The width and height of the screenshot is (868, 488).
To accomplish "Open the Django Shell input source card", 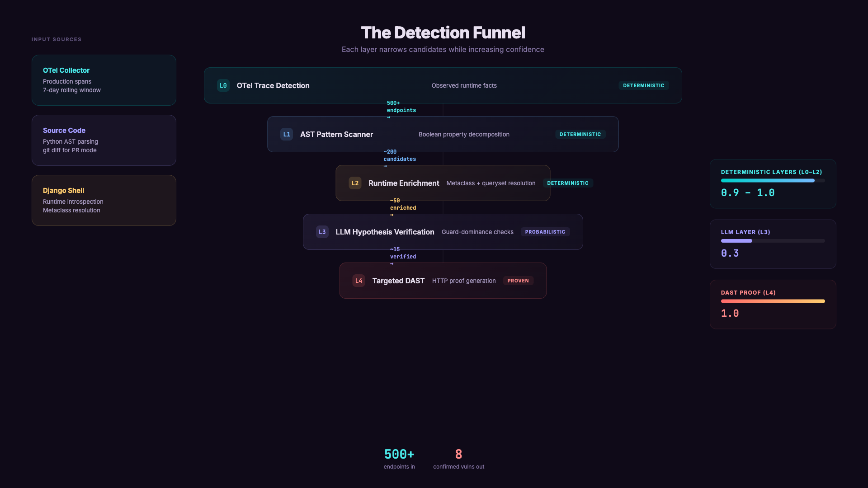I will pos(104,200).
